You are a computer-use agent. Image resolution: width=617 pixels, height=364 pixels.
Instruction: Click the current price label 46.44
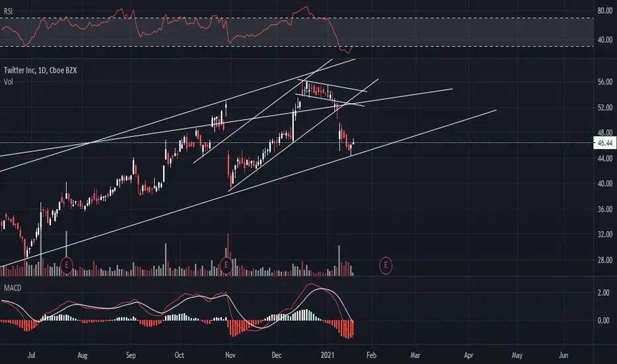(605, 143)
